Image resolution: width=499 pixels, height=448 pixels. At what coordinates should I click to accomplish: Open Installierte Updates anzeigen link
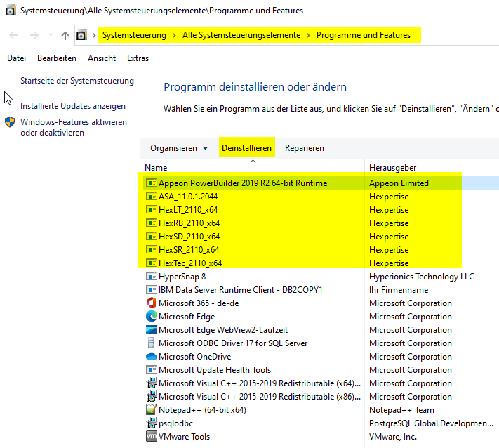73,106
